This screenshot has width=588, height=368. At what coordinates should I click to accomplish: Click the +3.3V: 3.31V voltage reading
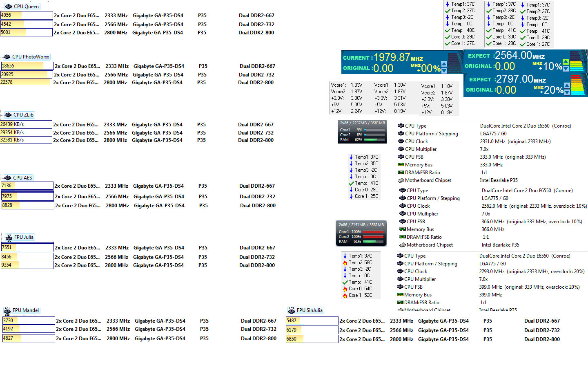[390, 98]
